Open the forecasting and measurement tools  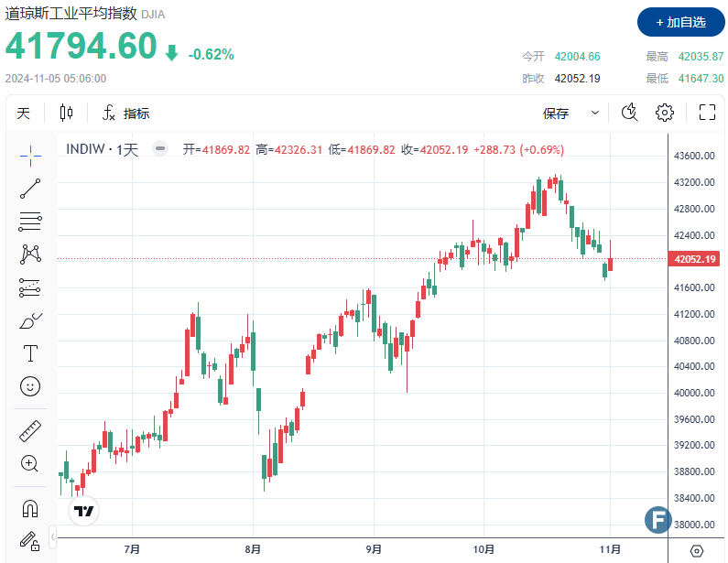pyautogui.click(x=30, y=287)
